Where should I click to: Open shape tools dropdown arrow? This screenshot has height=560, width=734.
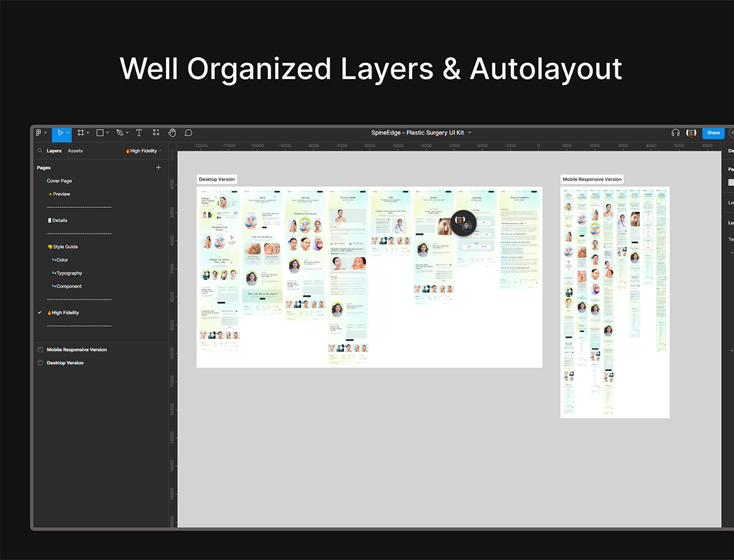108,133
